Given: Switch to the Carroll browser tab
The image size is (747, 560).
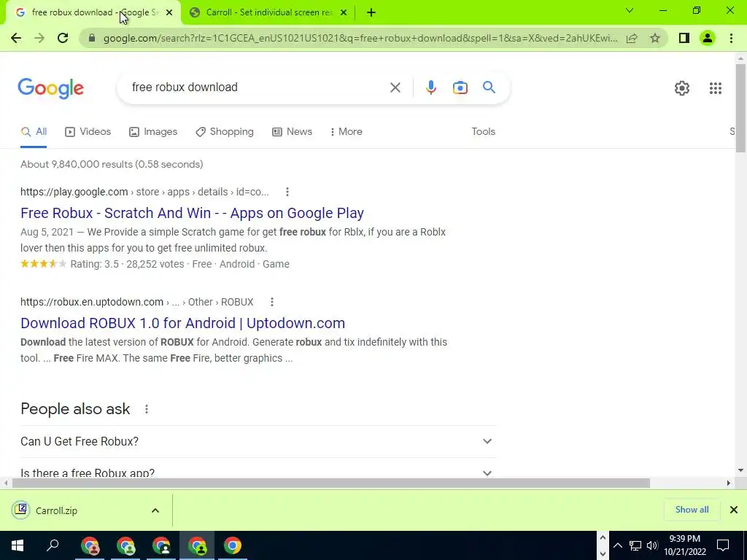Looking at the screenshot, I should pos(268,13).
